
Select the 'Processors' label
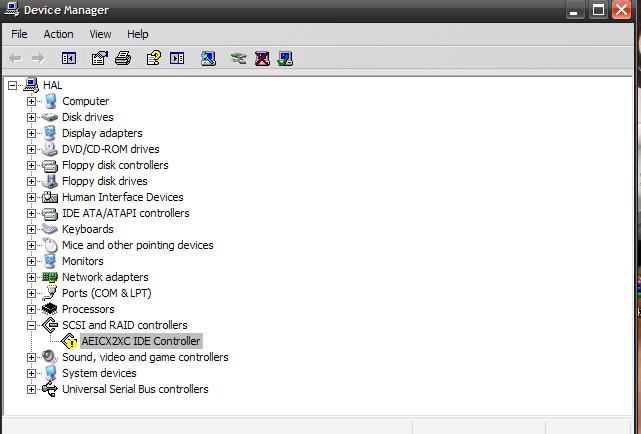pyautogui.click(x=88, y=309)
